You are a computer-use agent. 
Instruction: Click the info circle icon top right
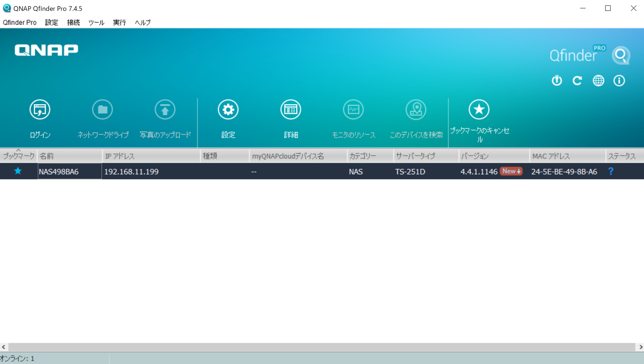click(619, 80)
